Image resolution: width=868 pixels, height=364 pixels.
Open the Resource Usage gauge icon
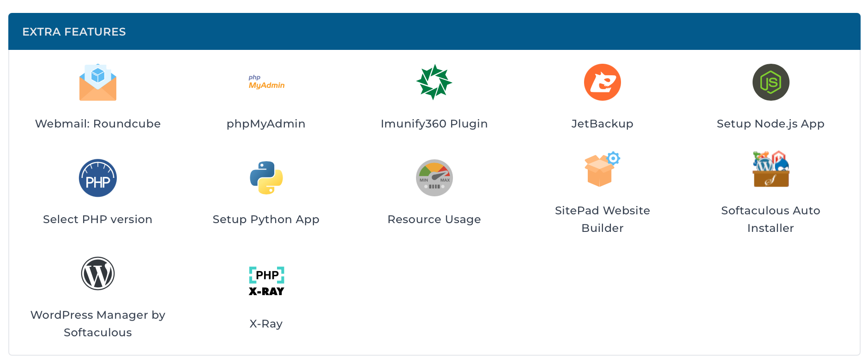coord(434,178)
